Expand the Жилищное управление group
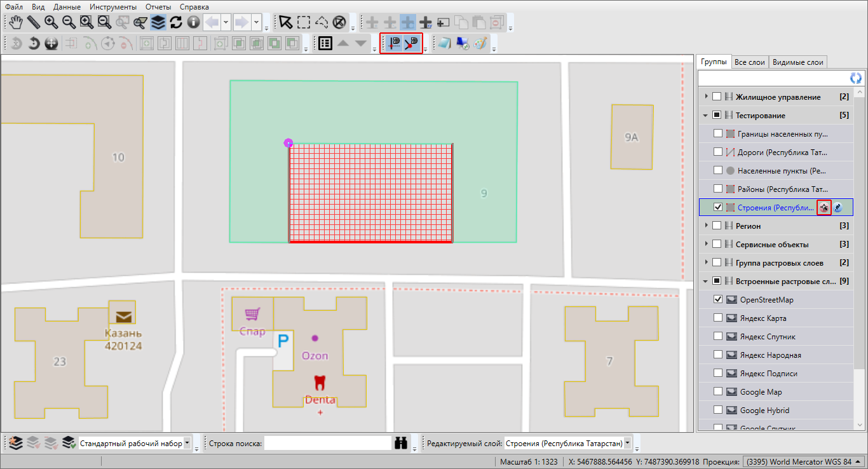 [x=705, y=97]
